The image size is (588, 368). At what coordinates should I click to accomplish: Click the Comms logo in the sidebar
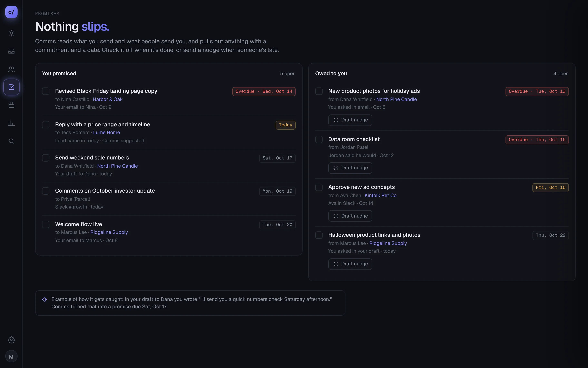point(11,12)
